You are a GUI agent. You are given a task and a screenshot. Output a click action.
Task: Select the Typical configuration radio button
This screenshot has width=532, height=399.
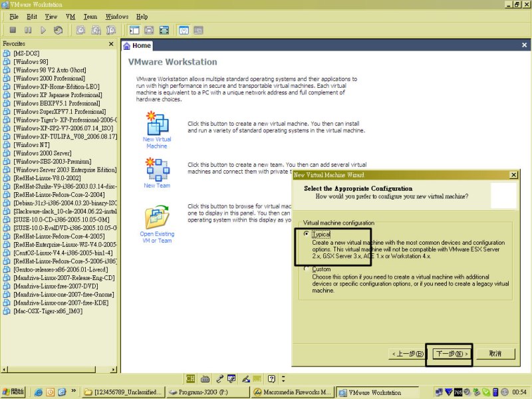tap(306, 234)
